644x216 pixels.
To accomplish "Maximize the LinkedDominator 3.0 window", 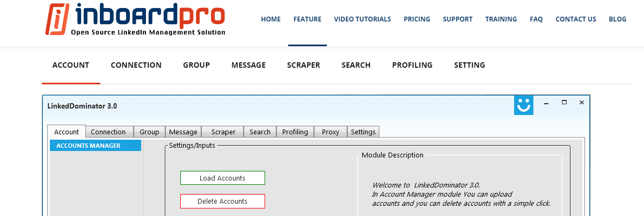I will click(x=564, y=102).
